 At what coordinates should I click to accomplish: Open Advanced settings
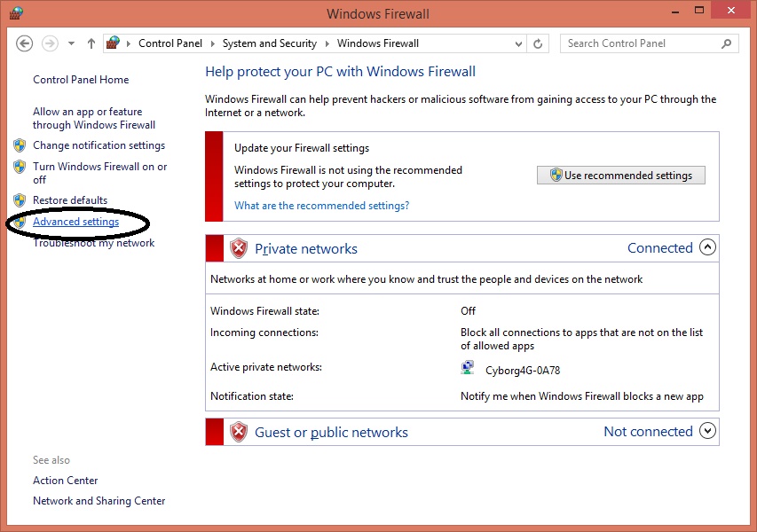point(75,222)
